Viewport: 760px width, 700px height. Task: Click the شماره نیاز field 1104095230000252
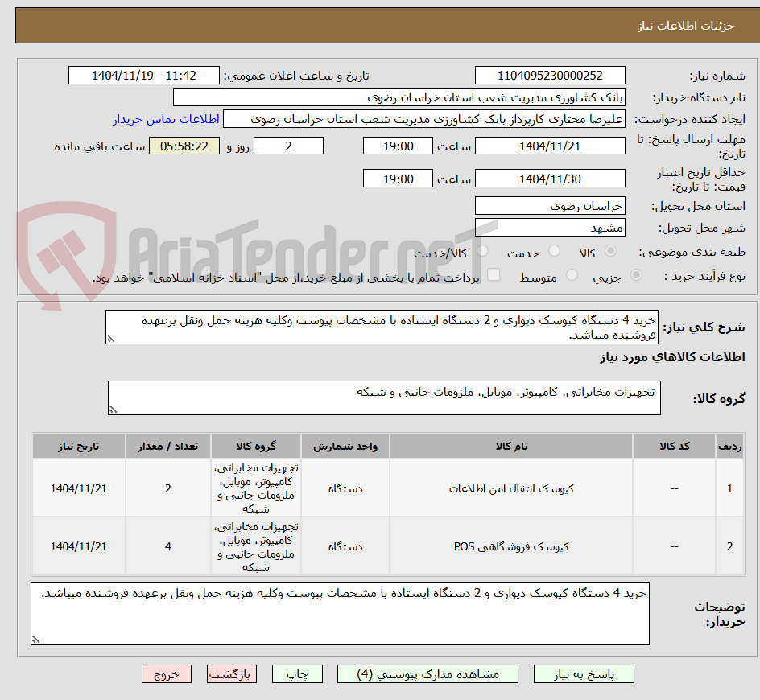coord(550,76)
